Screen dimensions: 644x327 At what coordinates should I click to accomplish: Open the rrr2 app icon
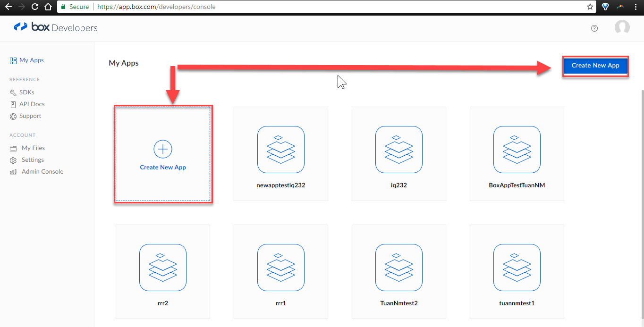pos(163,268)
